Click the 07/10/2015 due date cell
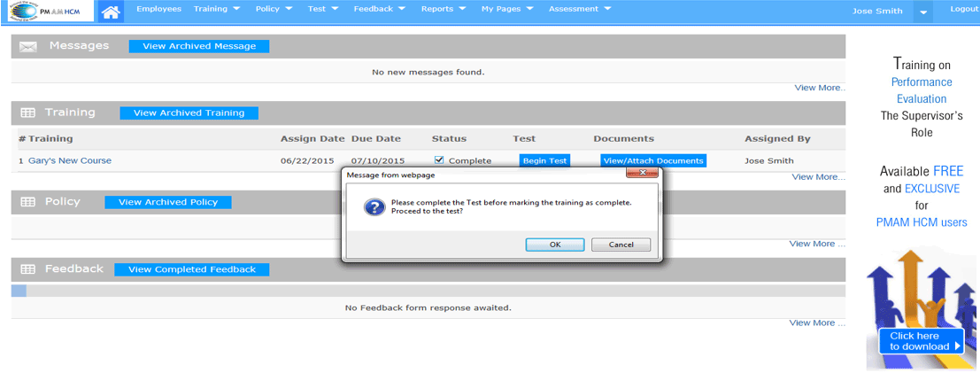This screenshot has height=373, width=980. point(377,161)
